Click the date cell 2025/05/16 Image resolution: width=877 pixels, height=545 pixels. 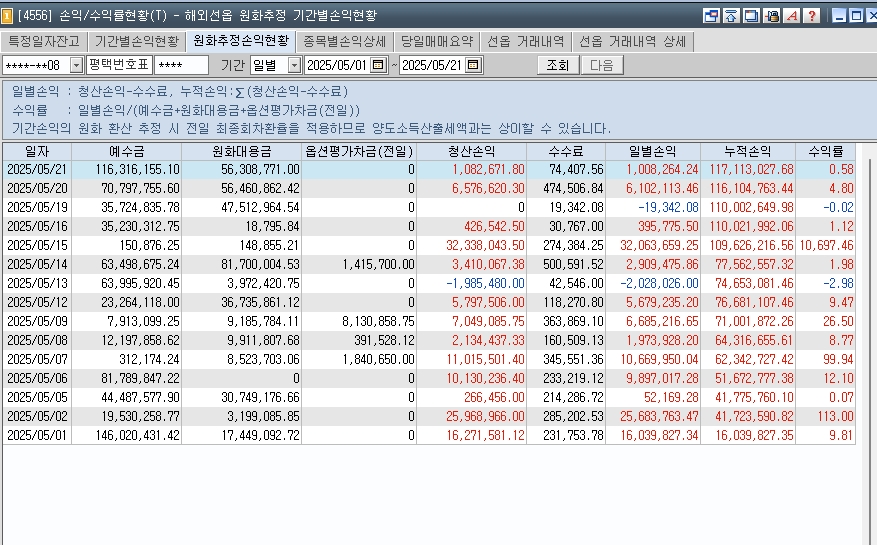coord(37,227)
